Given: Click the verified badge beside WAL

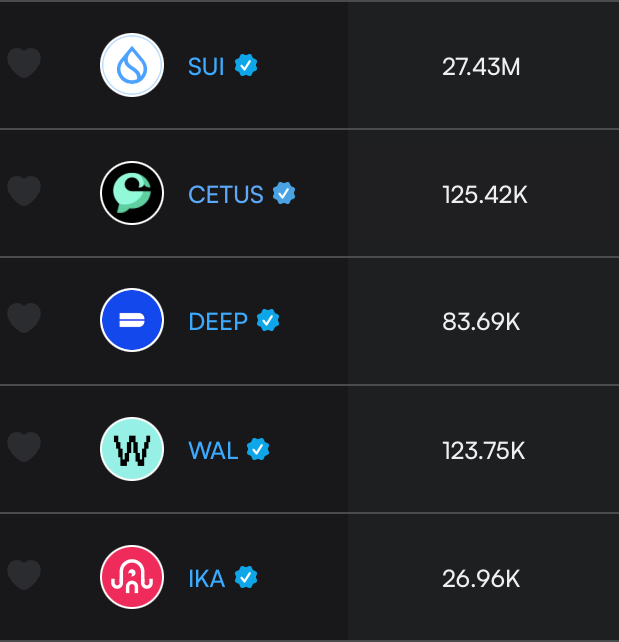Looking at the screenshot, I should click(258, 449).
